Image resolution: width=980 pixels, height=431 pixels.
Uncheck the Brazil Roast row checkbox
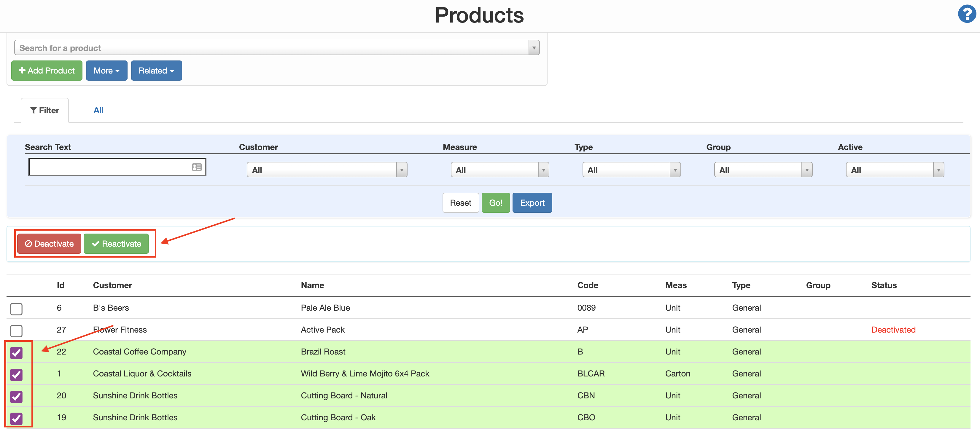(x=16, y=352)
